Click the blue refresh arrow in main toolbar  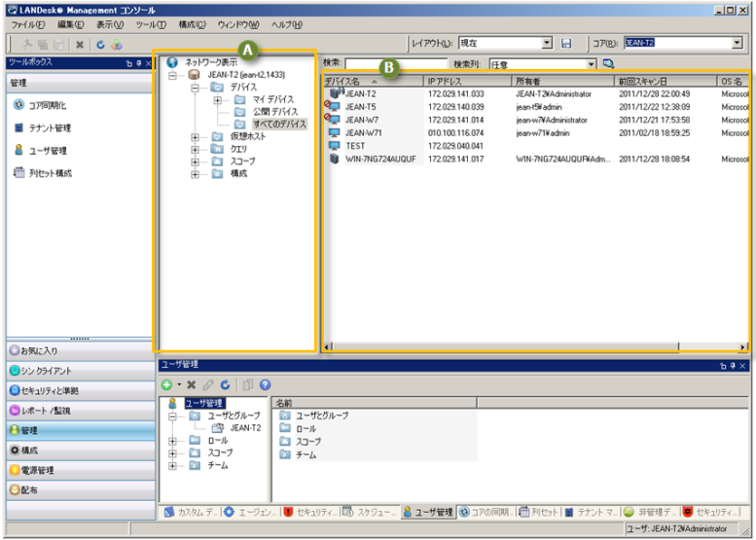(100, 45)
